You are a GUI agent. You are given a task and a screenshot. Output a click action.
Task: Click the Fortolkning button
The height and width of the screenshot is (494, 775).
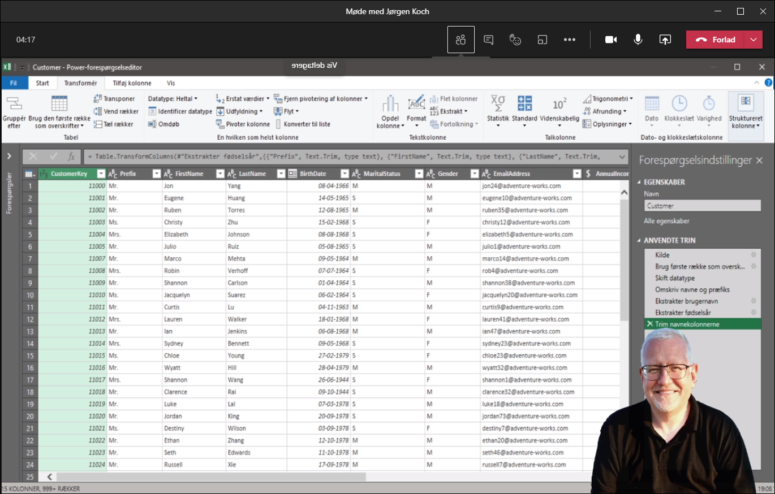tap(454, 124)
